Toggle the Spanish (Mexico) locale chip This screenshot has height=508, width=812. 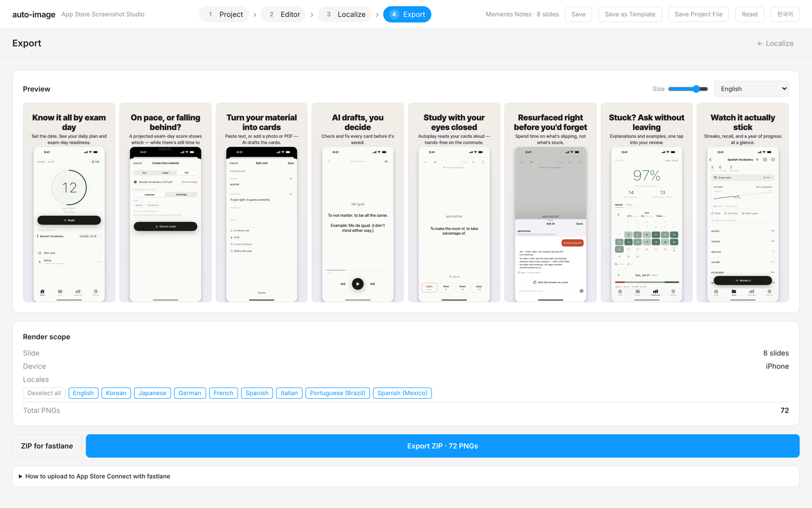[x=402, y=393]
